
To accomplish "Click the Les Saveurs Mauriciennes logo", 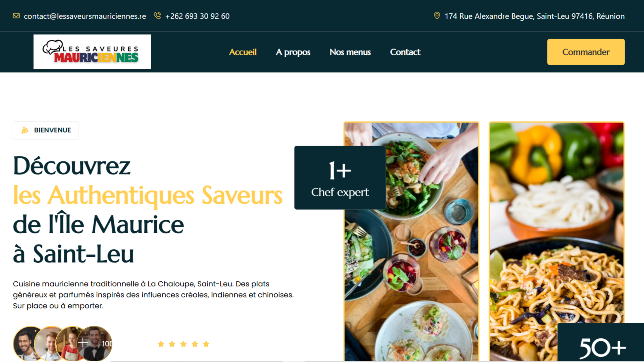I will click(x=92, y=52).
